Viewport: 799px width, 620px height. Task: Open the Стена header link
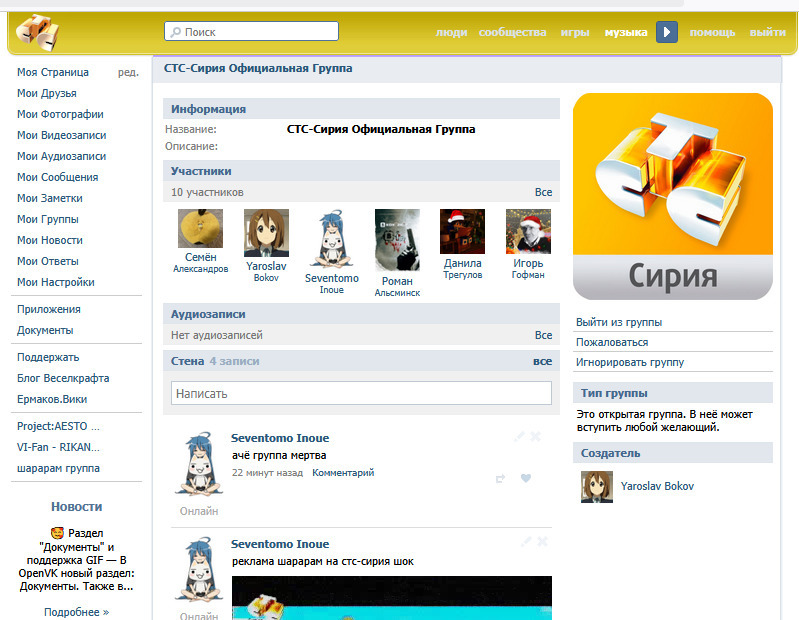pyautogui.click(x=187, y=361)
